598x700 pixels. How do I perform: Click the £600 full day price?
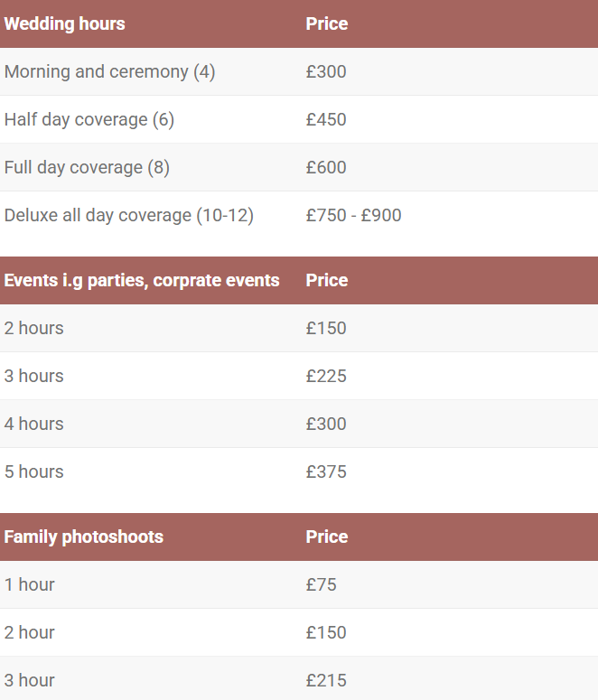pyautogui.click(x=326, y=167)
